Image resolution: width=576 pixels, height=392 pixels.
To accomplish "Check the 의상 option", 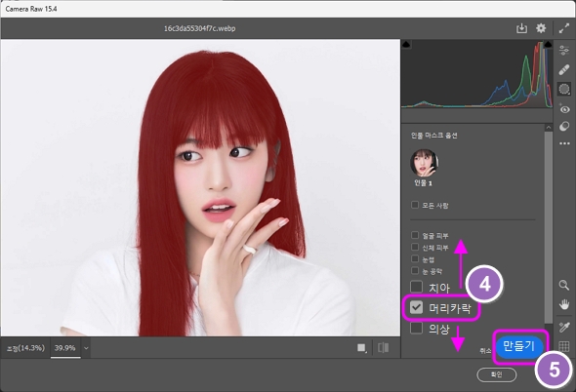I will pos(416,328).
